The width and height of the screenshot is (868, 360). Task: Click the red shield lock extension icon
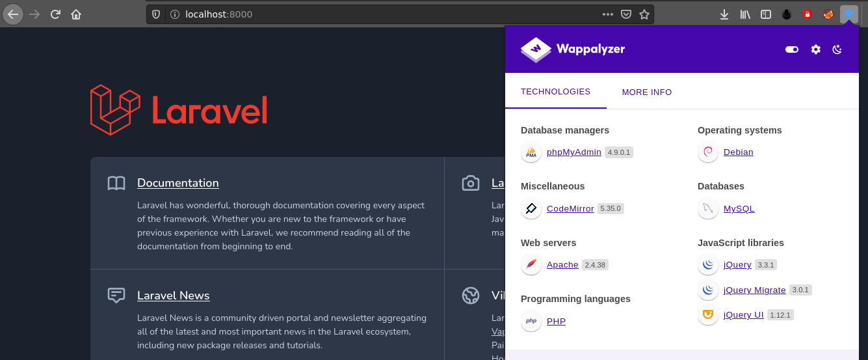tap(808, 14)
